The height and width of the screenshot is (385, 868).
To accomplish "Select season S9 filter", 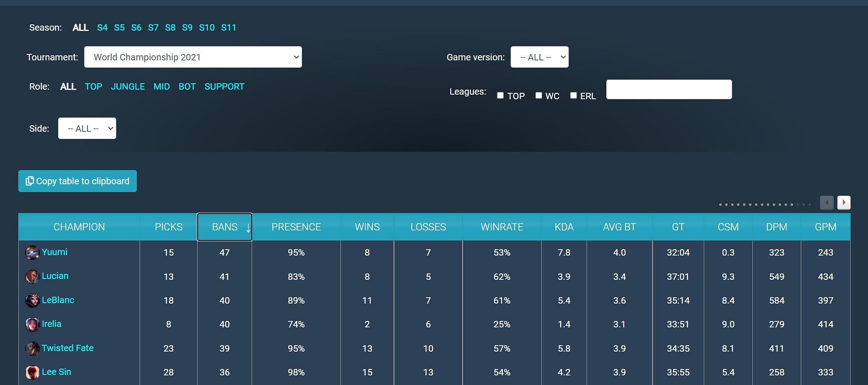I will [187, 27].
